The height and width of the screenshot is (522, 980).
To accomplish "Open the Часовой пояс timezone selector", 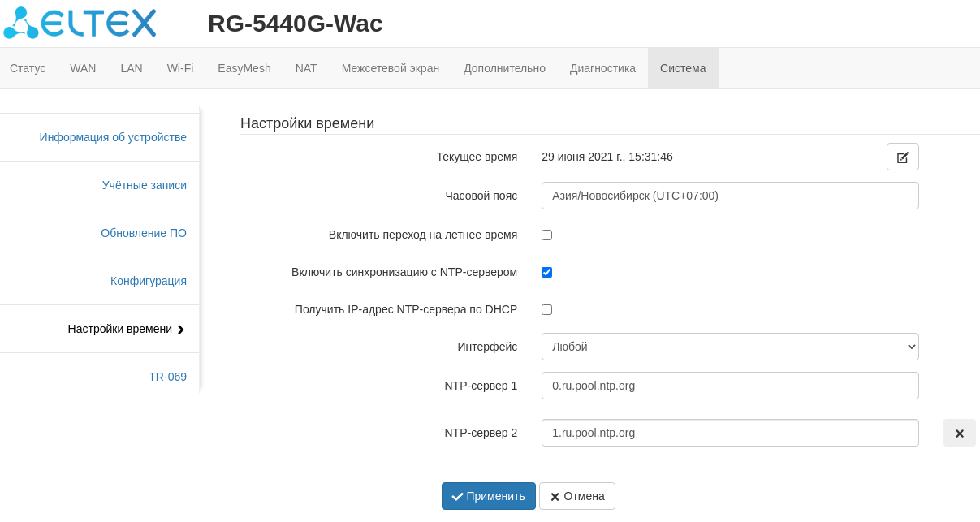I will point(729,196).
